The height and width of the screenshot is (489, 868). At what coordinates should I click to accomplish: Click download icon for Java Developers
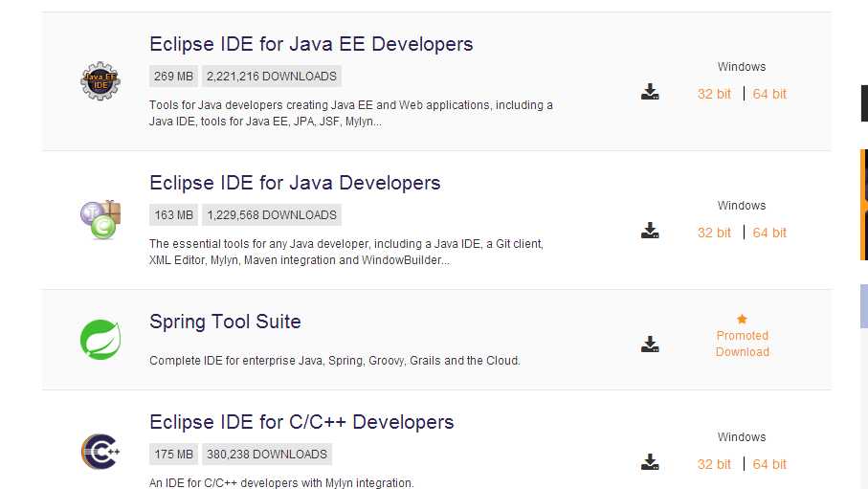coord(650,231)
